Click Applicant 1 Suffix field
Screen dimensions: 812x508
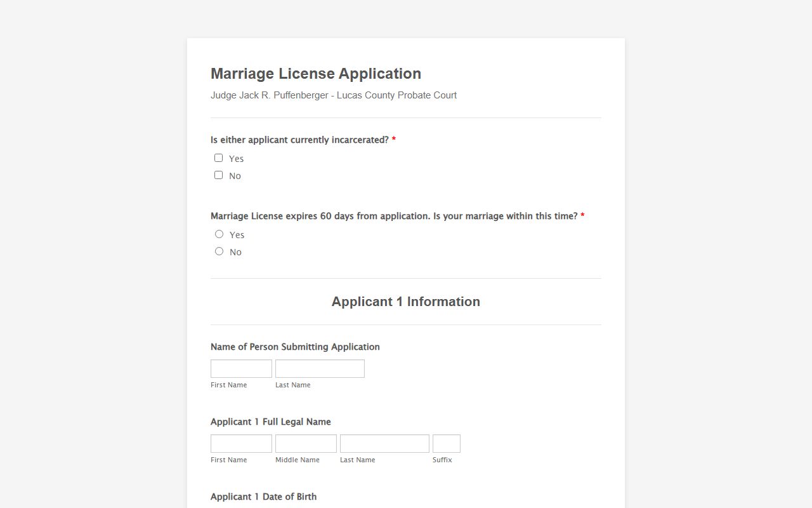pyautogui.click(x=447, y=443)
